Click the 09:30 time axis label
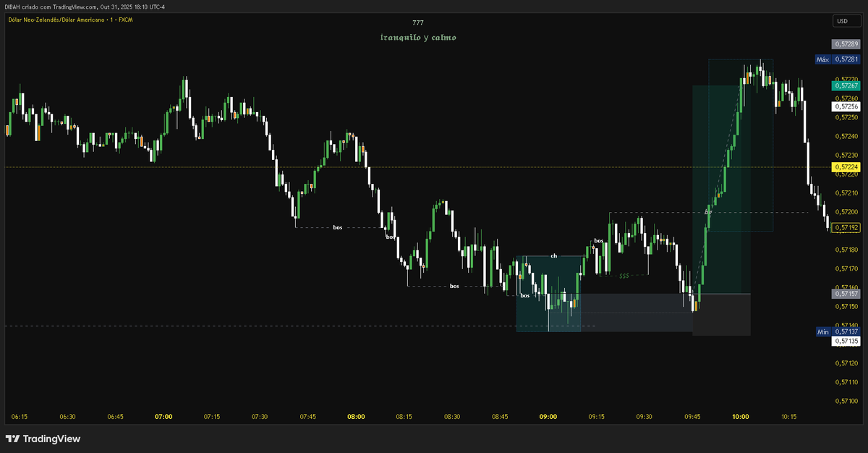 pos(644,417)
